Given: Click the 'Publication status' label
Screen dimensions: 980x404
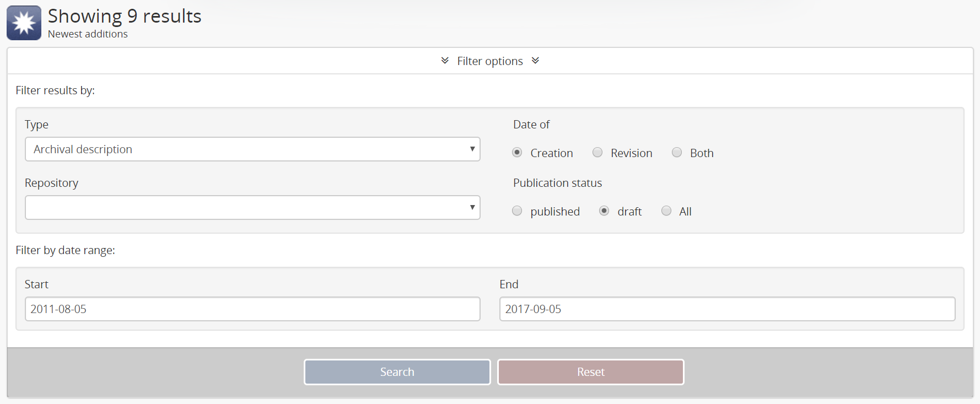Looking at the screenshot, I should click(x=557, y=183).
